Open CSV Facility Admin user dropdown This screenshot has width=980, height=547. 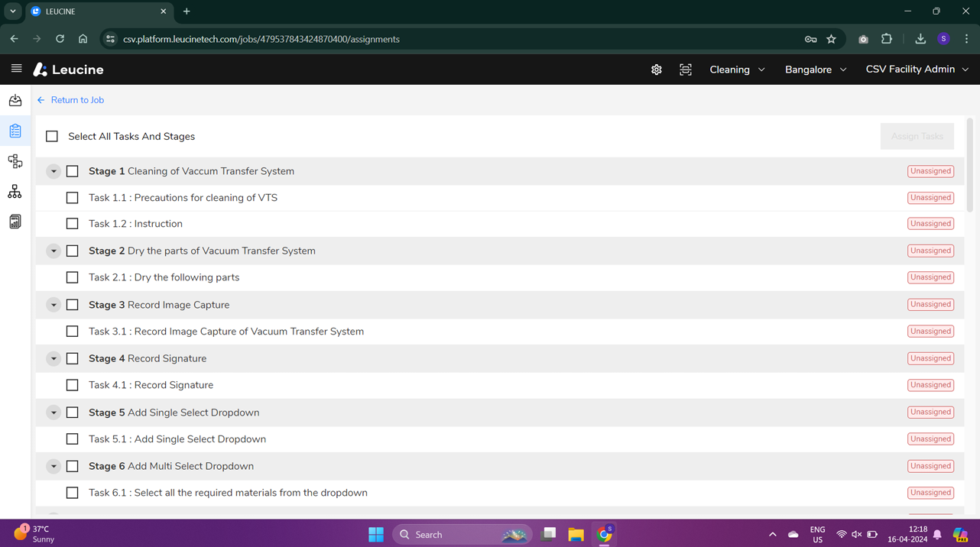[x=917, y=70]
